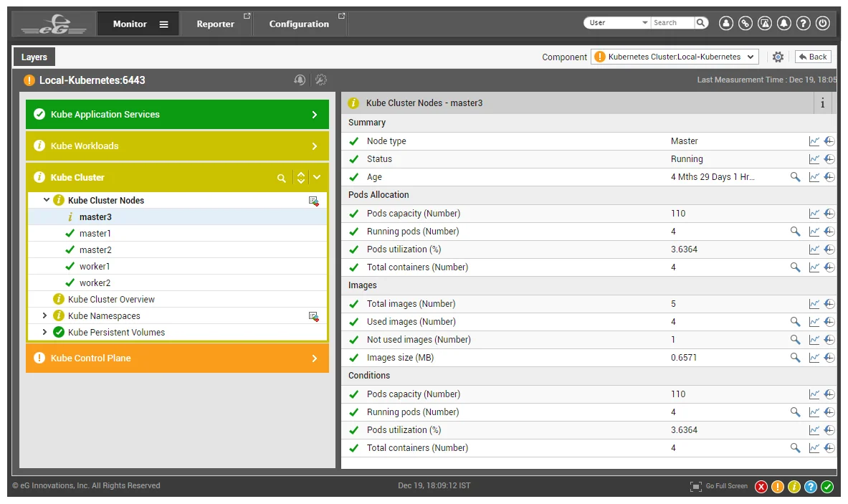Select the master1 node
The width and height of the screenshot is (848, 504).
(x=95, y=234)
